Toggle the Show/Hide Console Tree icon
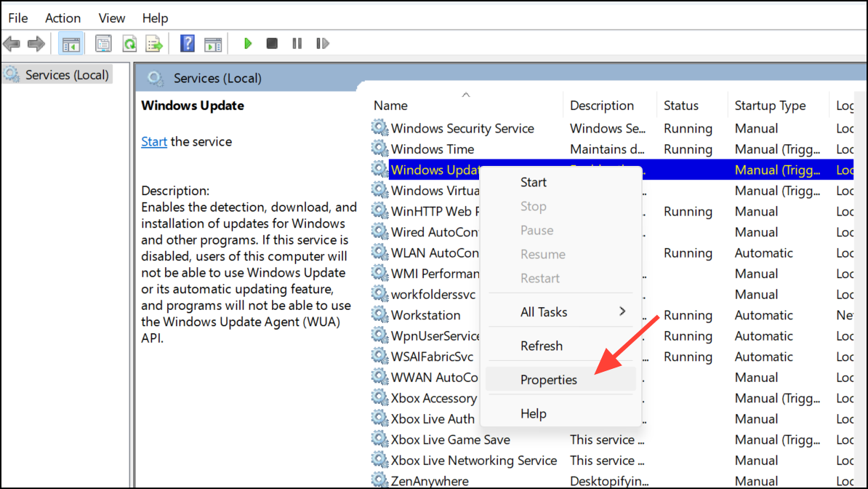The image size is (868, 489). coord(71,43)
